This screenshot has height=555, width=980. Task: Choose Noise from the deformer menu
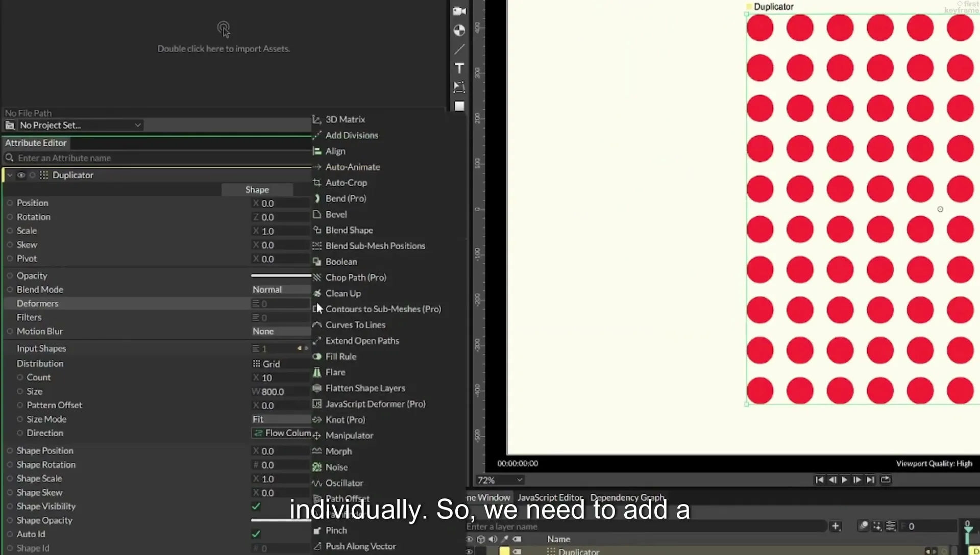[336, 467]
